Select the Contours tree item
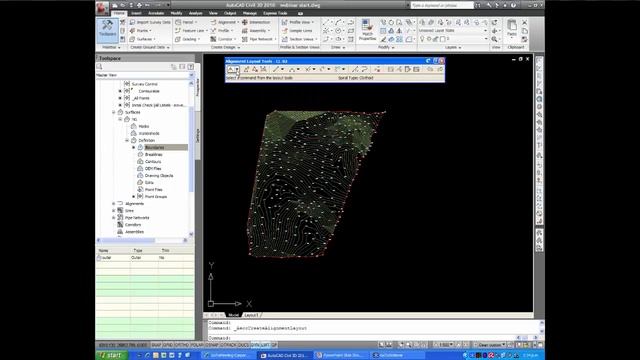Viewport: 640px width, 360px height. pyautogui.click(x=153, y=161)
